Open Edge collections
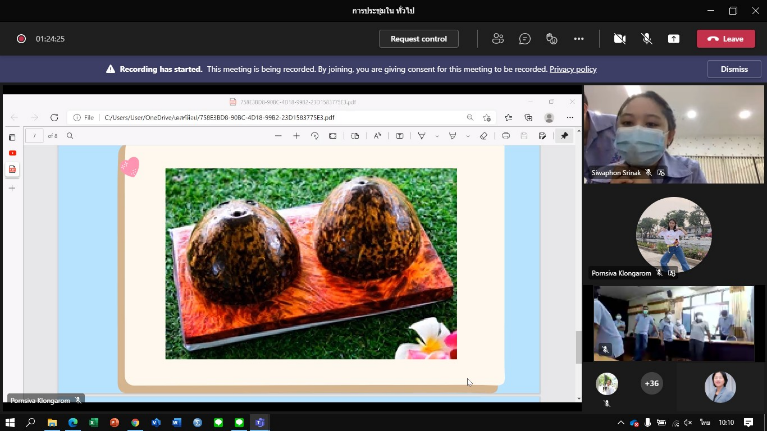The width and height of the screenshot is (767, 431). tap(528, 117)
